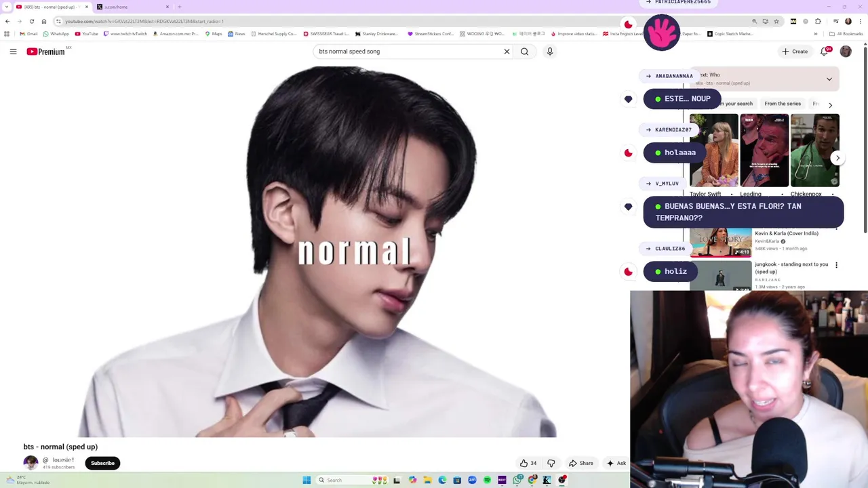This screenshot has width=868, height=488.
Task: Open YouTube notifications bell
Action: [825, 52]
